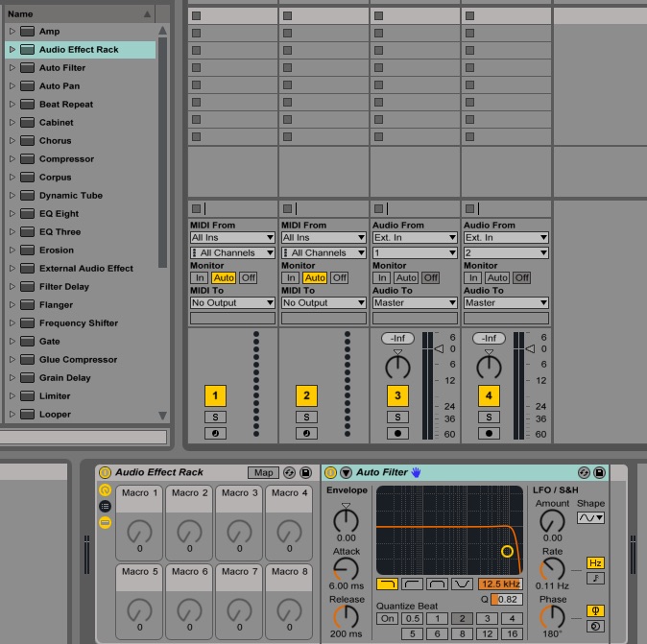Arm track 4 for recording
Viewport: 647px width, 644px height.
click(489, 434)
